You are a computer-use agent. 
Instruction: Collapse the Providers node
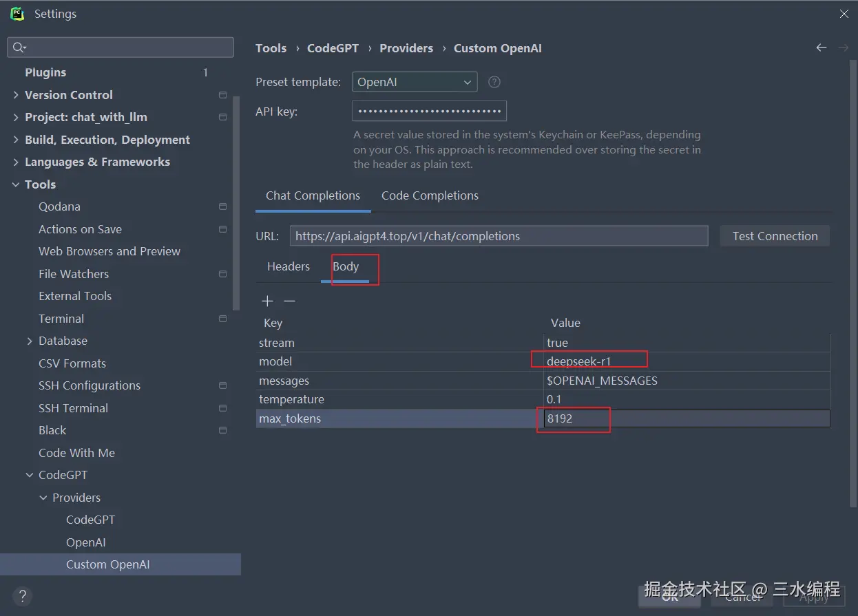pos(43,498)
